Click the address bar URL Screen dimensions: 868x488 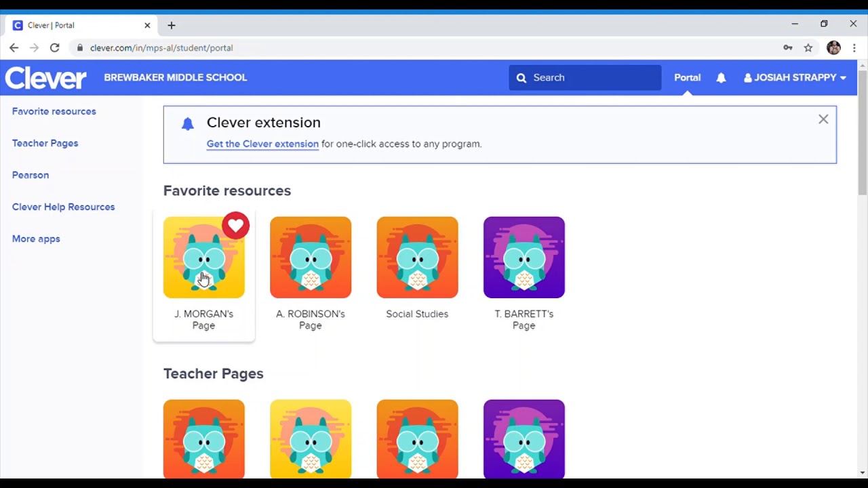tap(161, 48)
